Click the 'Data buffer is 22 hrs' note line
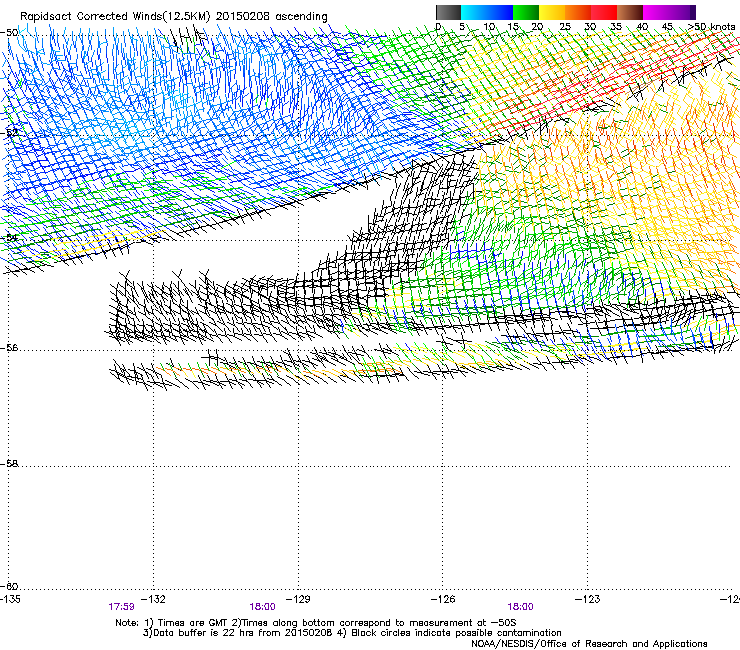740x650 pixels. pyautogui.click(x=352, y=633)
